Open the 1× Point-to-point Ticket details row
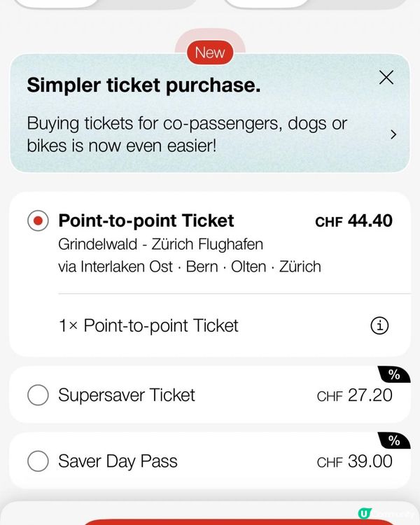Screen dimensions: 420x525 [x=148, y=325]
